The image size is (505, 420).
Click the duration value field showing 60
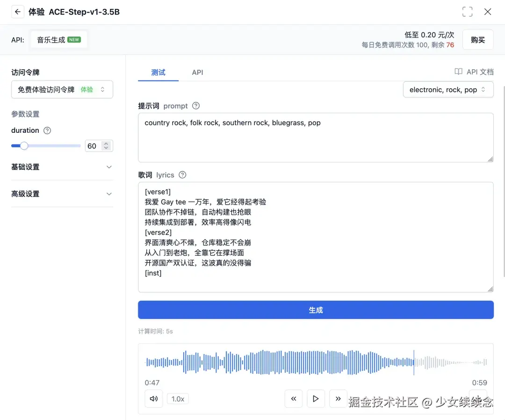tap(93, 146)
